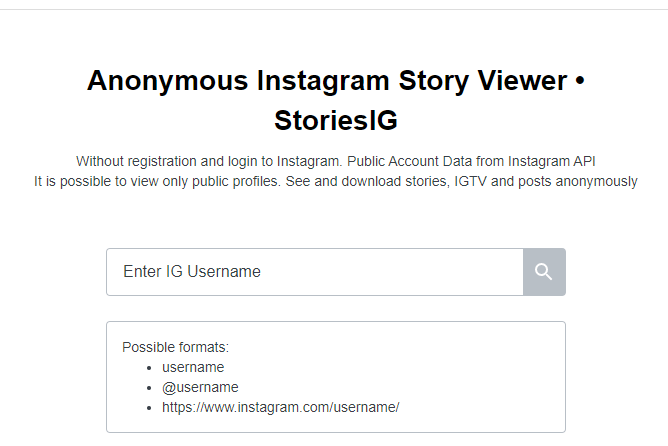Focus the Enter IG Username field

point(315,272)
